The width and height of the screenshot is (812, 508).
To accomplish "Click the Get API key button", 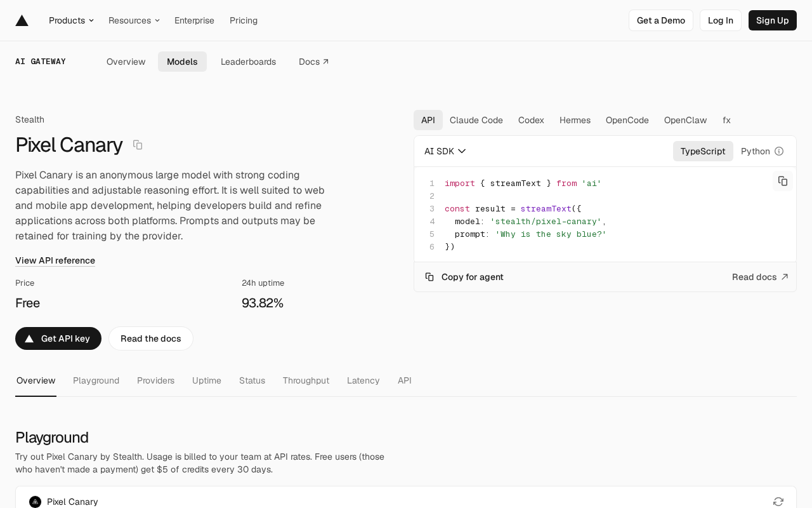I will point(58,338).
